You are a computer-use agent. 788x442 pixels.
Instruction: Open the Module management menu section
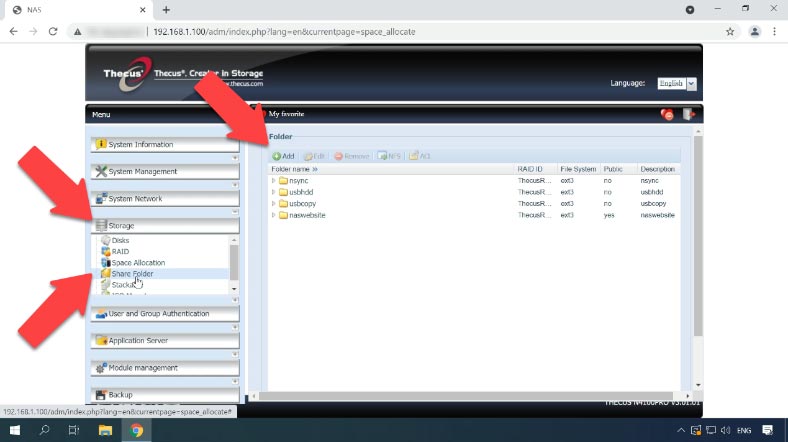tap(165, 368)
